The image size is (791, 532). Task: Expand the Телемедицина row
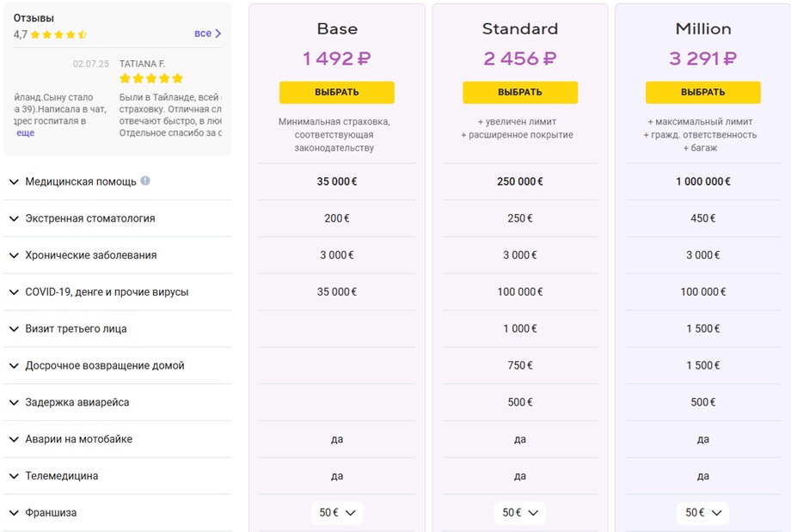[x=117, y=476]
